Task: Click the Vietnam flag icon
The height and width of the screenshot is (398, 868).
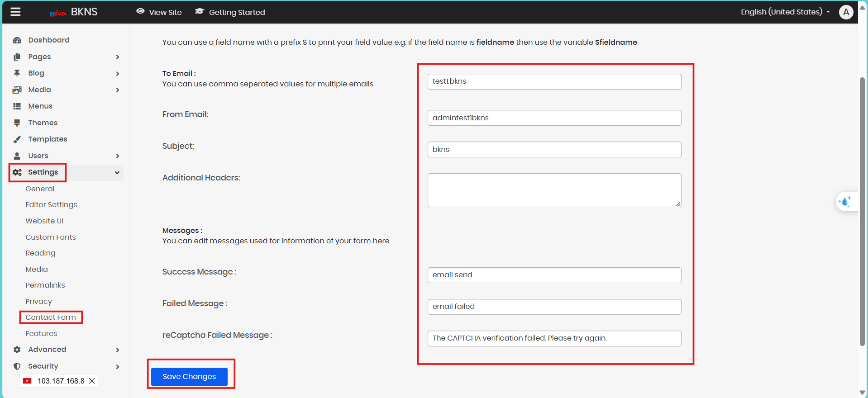Action: [x=27, y=381]
